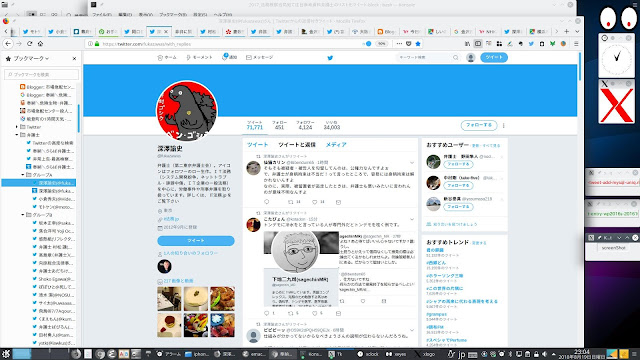Switch to the メディア tab
The width and height of the screenshot is (640, 360).
pyautogui.click(x=336, y=144)
